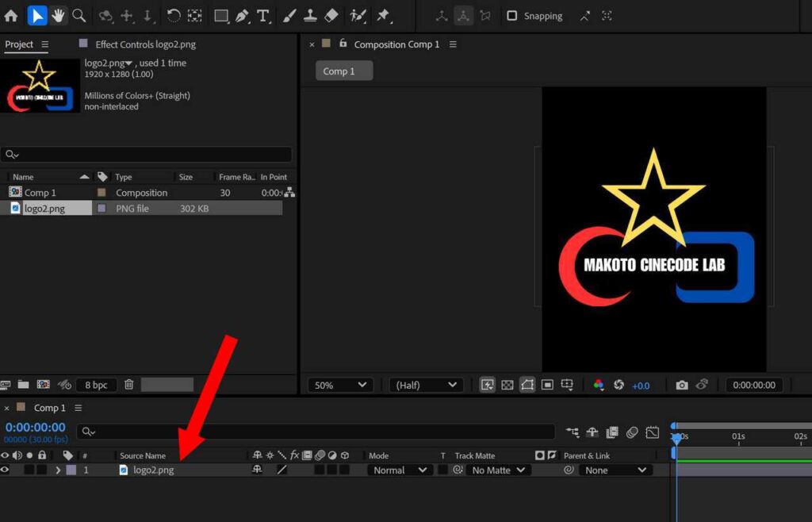Open the Composition panel hamburger menu

point(453,44)
